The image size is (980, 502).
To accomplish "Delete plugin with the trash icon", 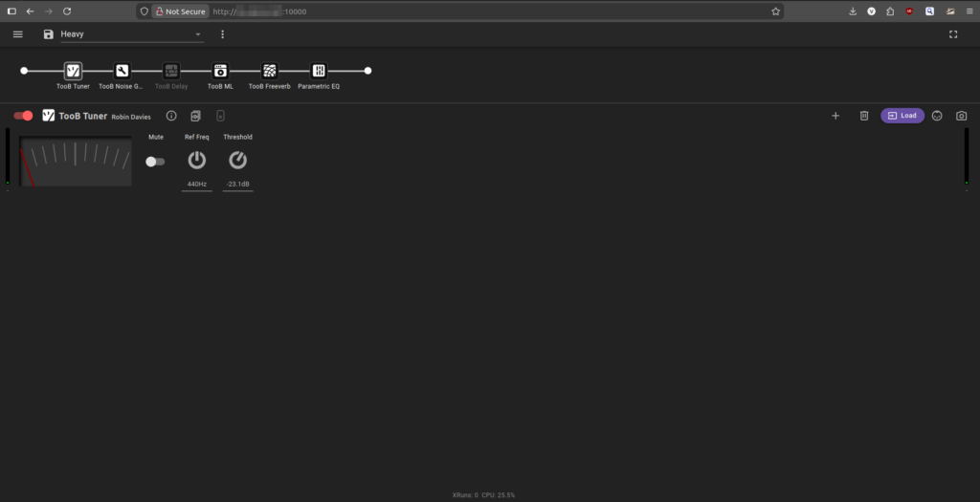I will 863,116.
